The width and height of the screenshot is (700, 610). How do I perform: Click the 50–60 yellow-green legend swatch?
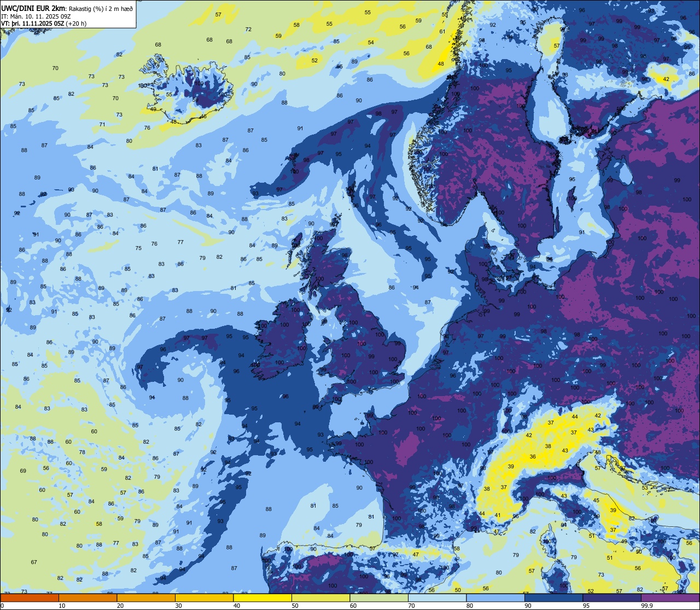(320, 597)
